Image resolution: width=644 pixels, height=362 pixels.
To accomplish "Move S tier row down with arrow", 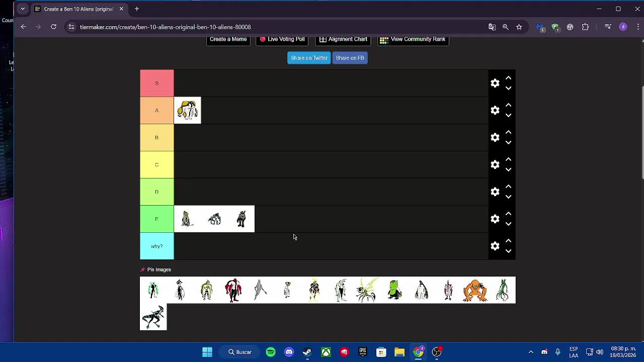I will (508, 88).
